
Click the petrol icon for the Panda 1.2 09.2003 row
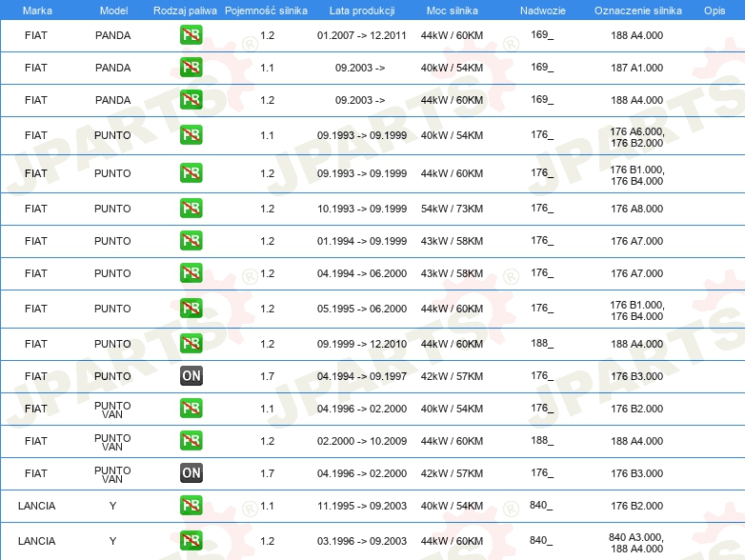pos(191,100)
